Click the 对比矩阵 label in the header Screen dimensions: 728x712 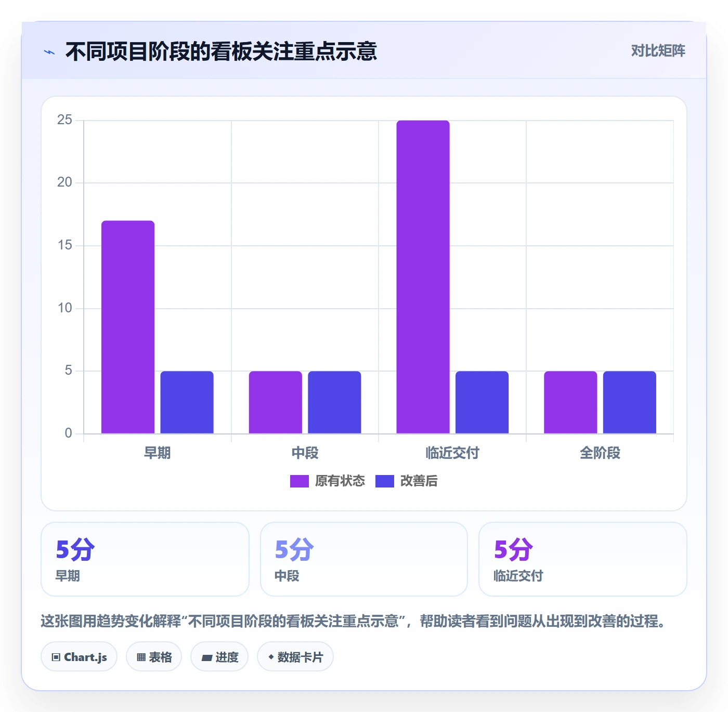click(x=658, y=51)
